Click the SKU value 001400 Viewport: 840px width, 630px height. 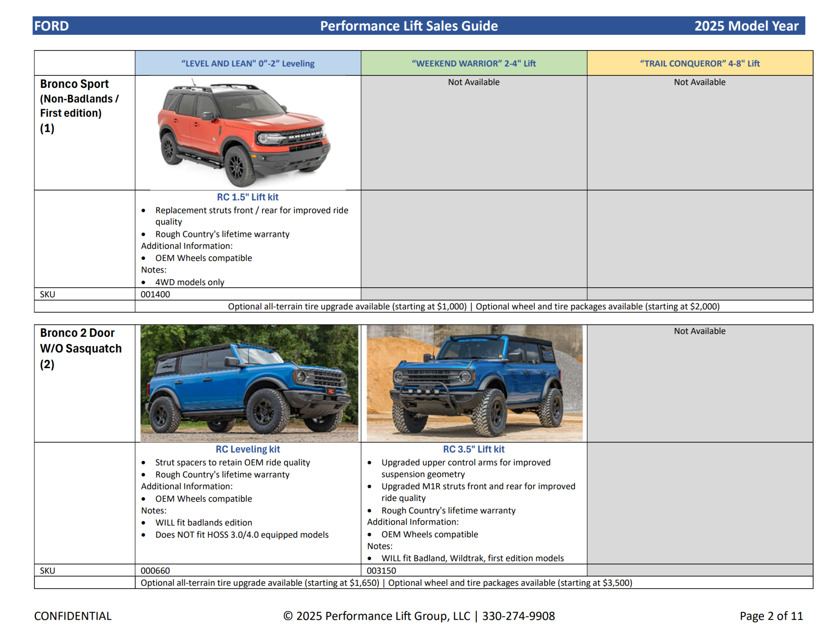[x=155, y=294]
